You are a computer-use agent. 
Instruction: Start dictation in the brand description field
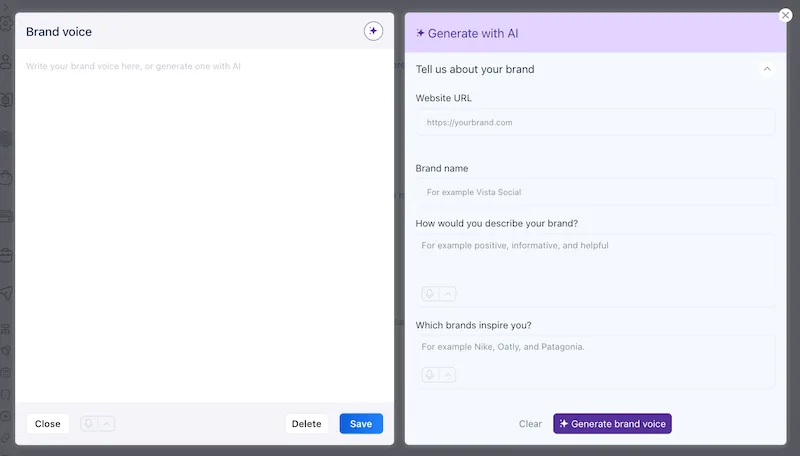pos(430,294)
